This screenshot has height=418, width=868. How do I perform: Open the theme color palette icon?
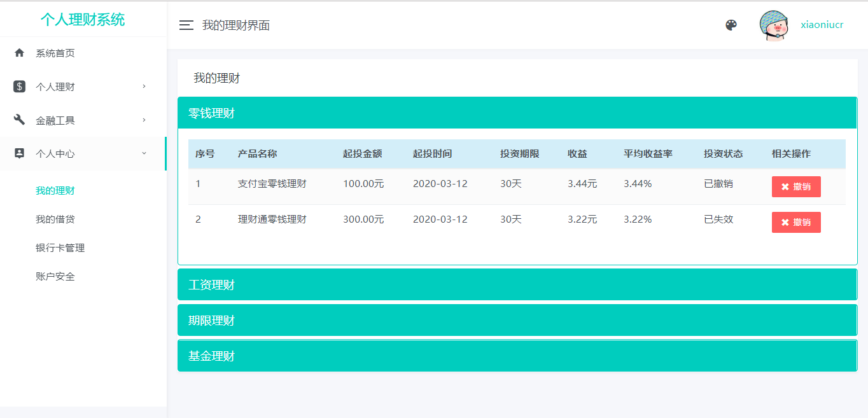tap(731, 25)
